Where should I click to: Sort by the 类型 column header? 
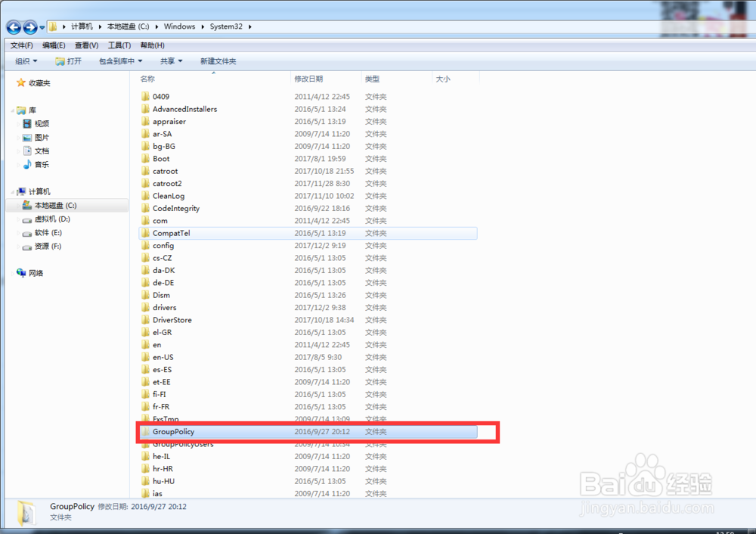pyautogui.click(x=372, y=79)
